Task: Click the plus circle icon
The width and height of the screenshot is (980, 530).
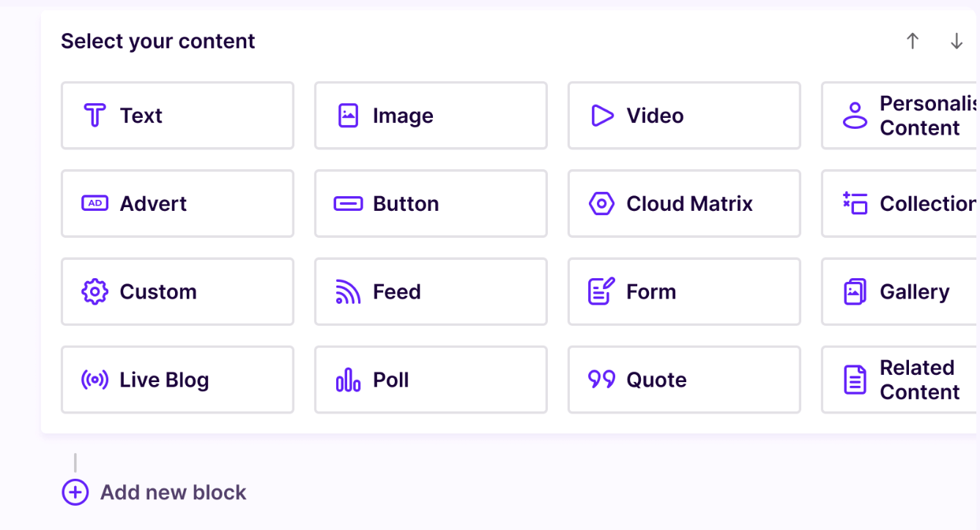Action: pos(75,493)
